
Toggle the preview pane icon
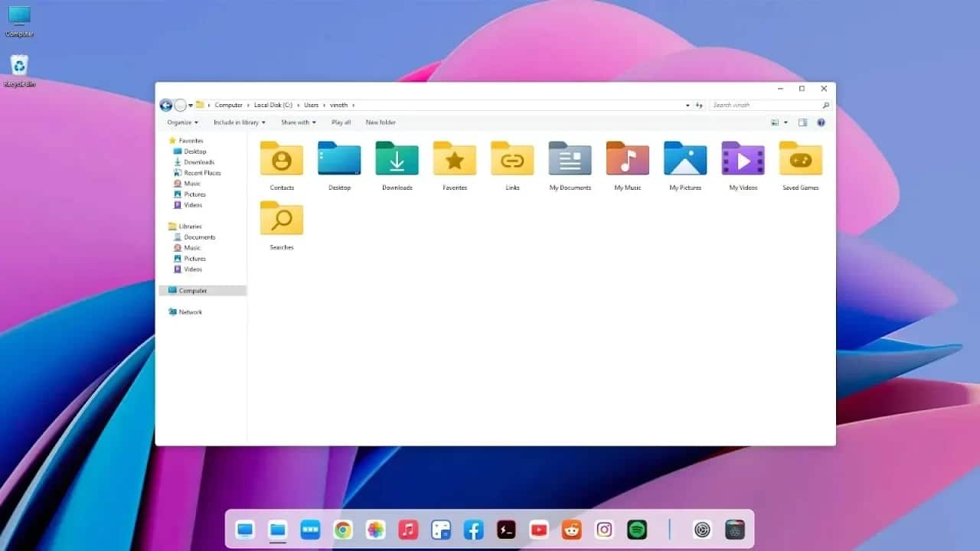802,122
